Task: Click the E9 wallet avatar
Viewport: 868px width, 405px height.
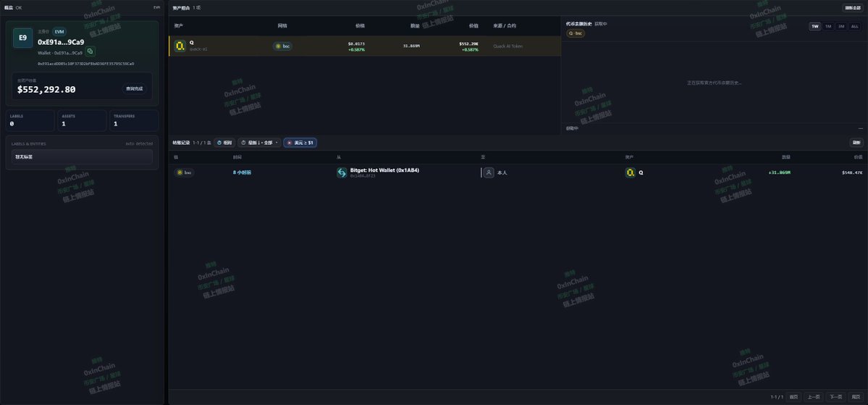Action: pyautogui.click(x=22, y=38)
